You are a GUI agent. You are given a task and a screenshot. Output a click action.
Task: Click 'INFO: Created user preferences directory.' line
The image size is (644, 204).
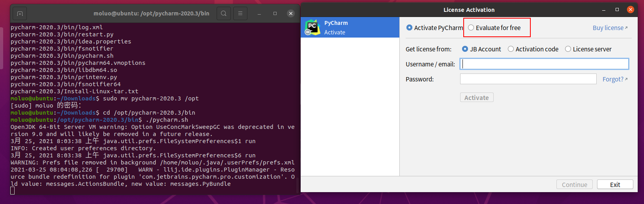(83, 148)
